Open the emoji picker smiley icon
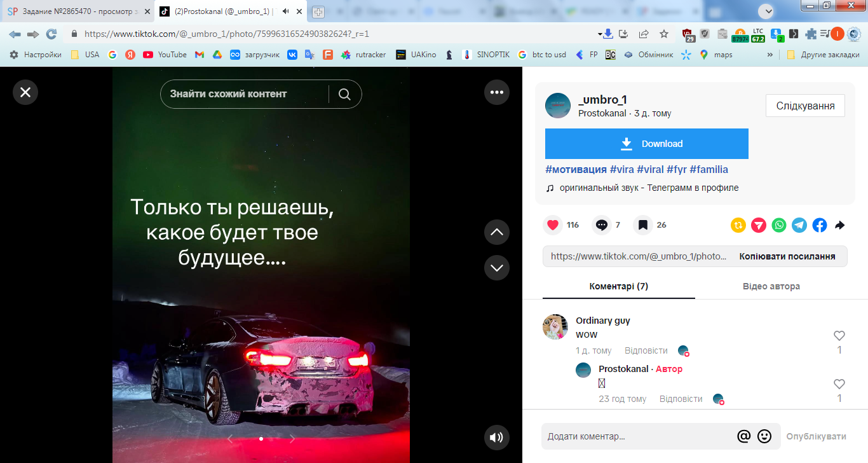The width and height of the screenshot is (868, 463). pyautogui.click(x=764, y=436)
